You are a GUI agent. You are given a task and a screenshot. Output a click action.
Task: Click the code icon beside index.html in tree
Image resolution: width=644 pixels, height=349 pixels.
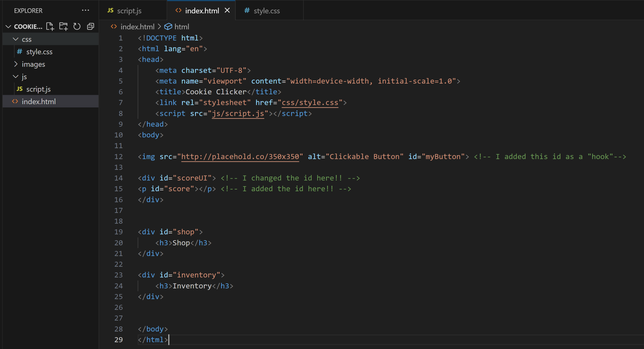[15, 101]
